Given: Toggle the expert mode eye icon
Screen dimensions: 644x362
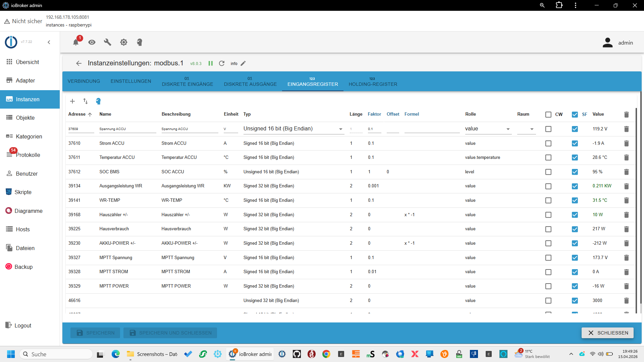Looking at the screenshot, I should tap(92, 42).
